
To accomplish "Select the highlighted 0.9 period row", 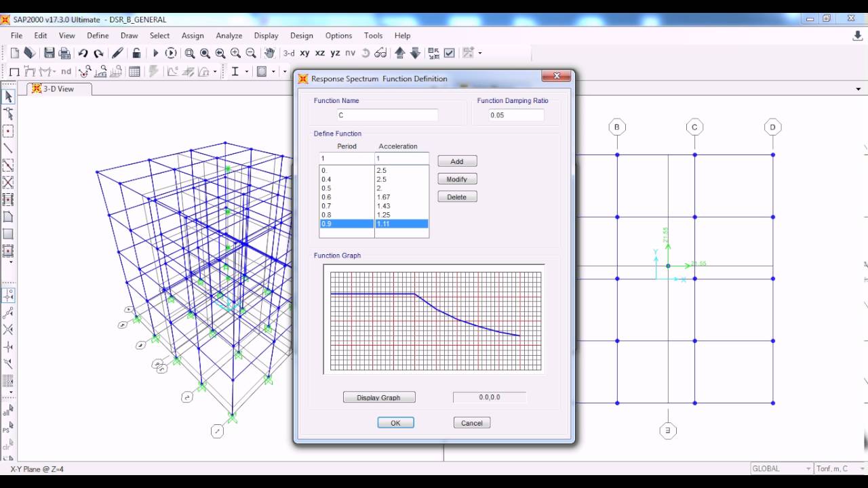I will [x=347, y=224].
